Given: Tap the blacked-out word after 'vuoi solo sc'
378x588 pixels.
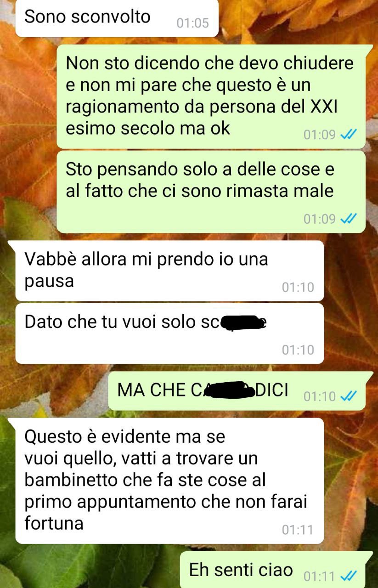Looking at the screenshot, I should tap(244, 323).
